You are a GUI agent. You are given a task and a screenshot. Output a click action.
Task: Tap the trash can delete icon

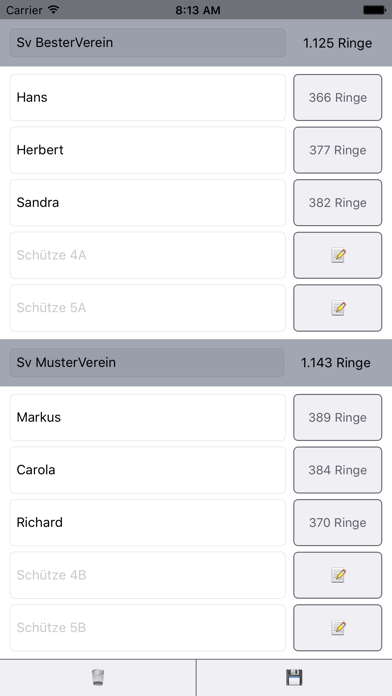point(98,677)
